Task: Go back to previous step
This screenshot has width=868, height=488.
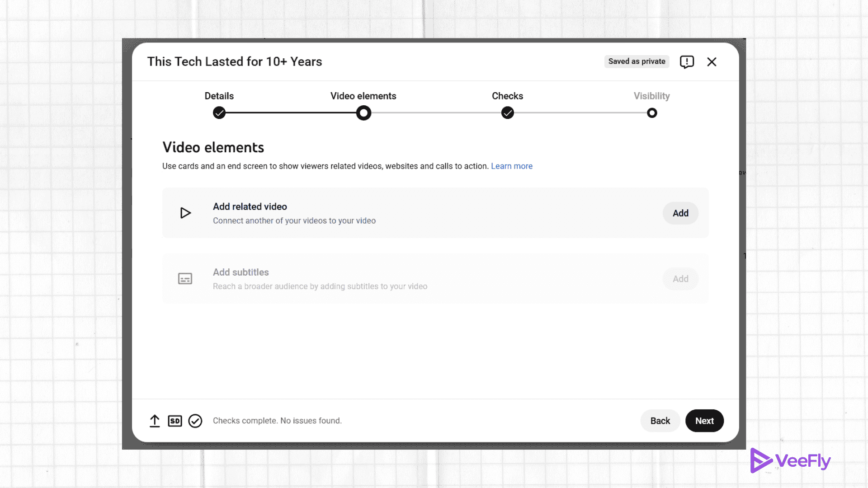Action: (x=660, y=421)
